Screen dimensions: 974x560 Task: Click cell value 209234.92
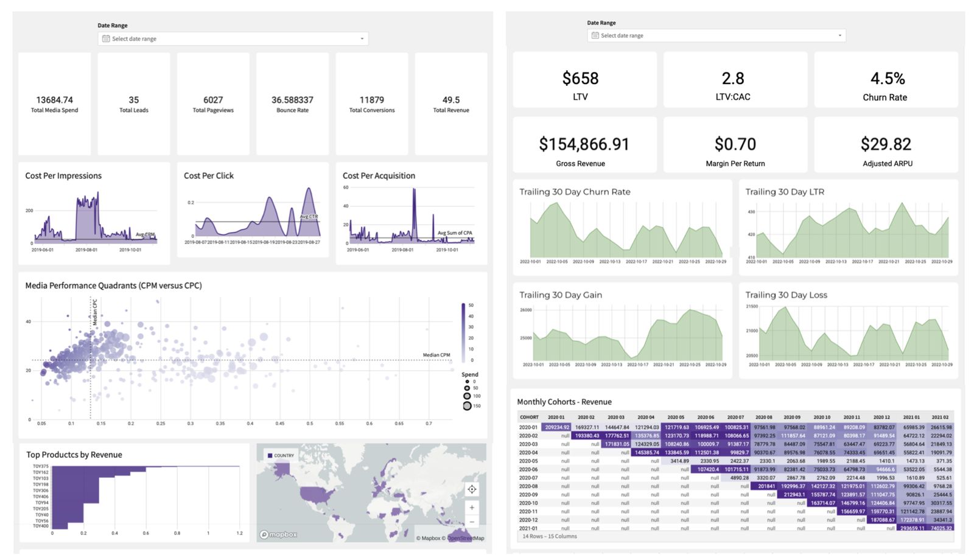(557, 427)
